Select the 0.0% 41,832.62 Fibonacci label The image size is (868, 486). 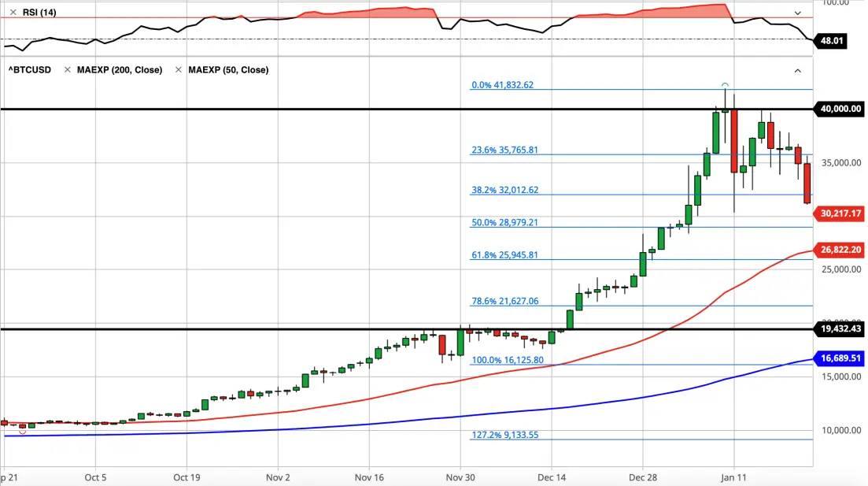point(503,85)
